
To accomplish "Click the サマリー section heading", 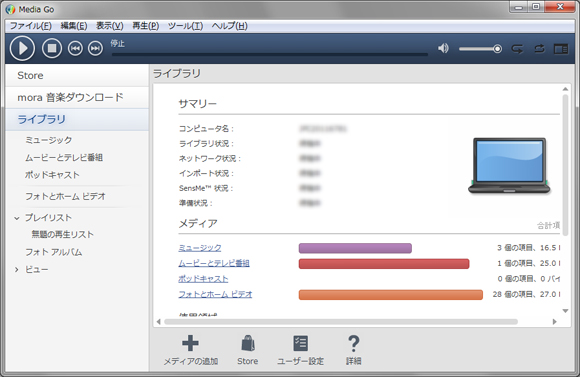I will tap(198, 104).
